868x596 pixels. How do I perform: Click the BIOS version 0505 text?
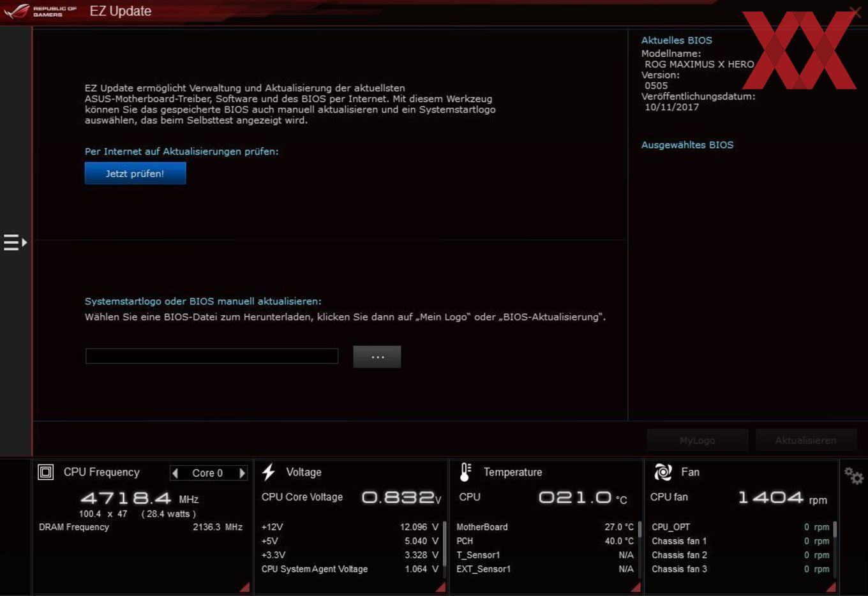pyautogui.click(x=656, y=86)
